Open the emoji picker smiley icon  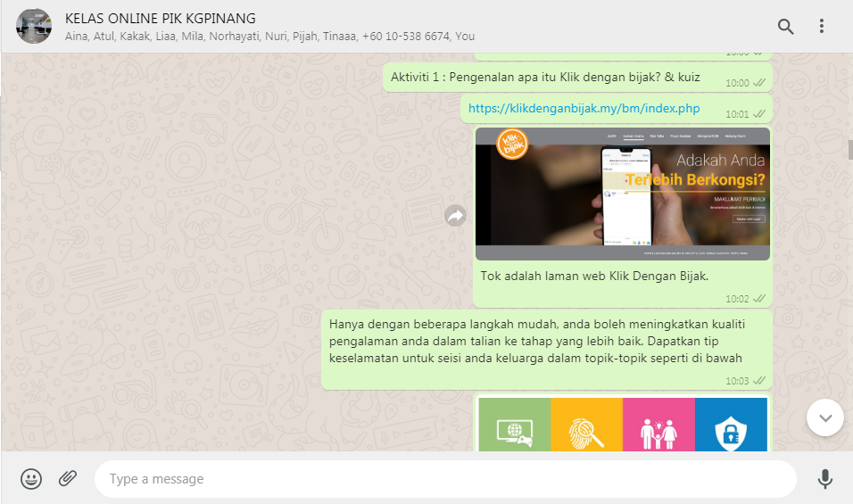[x=31, y=479]
